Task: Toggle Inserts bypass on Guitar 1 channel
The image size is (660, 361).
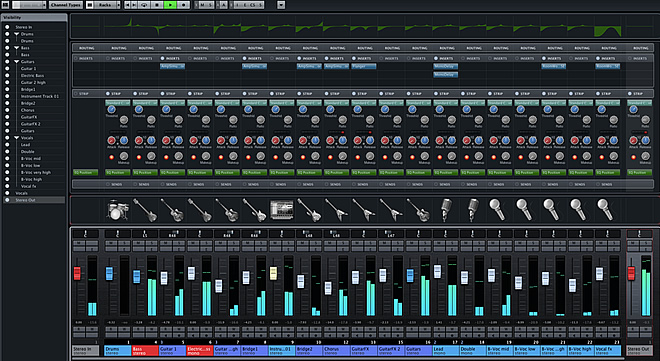Action: [162, 58]
